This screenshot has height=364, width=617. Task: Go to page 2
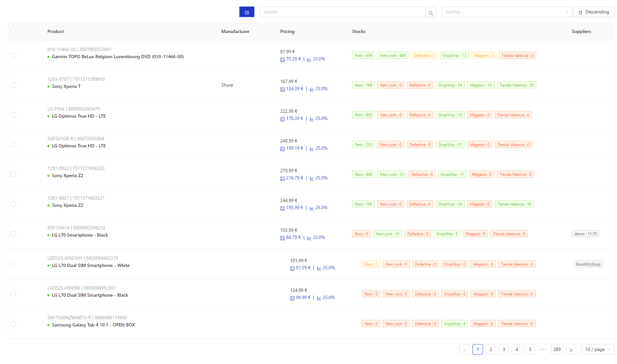click(491, 349)
